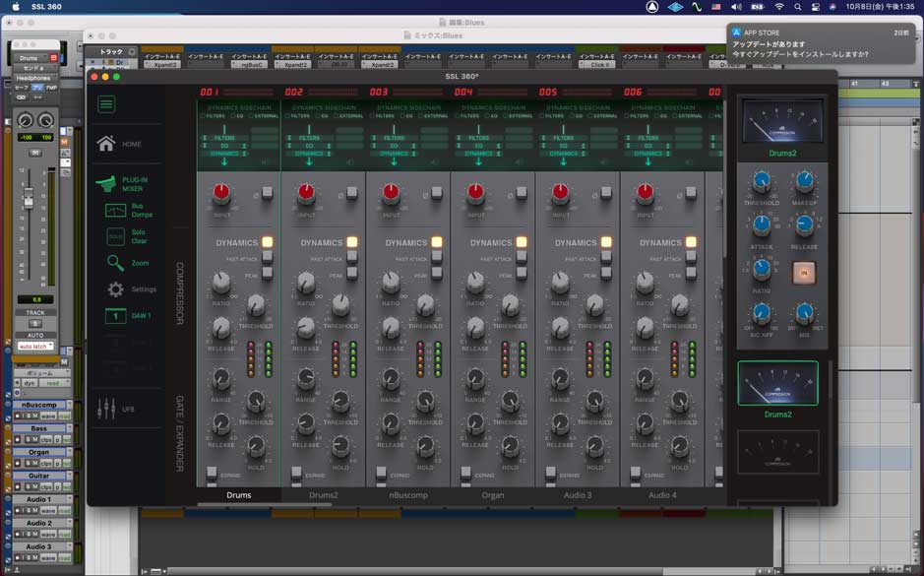Click the green routing arrow on channel 001
Screen dimensions: 924x576
pyautogui.click(x=224, y=160)
